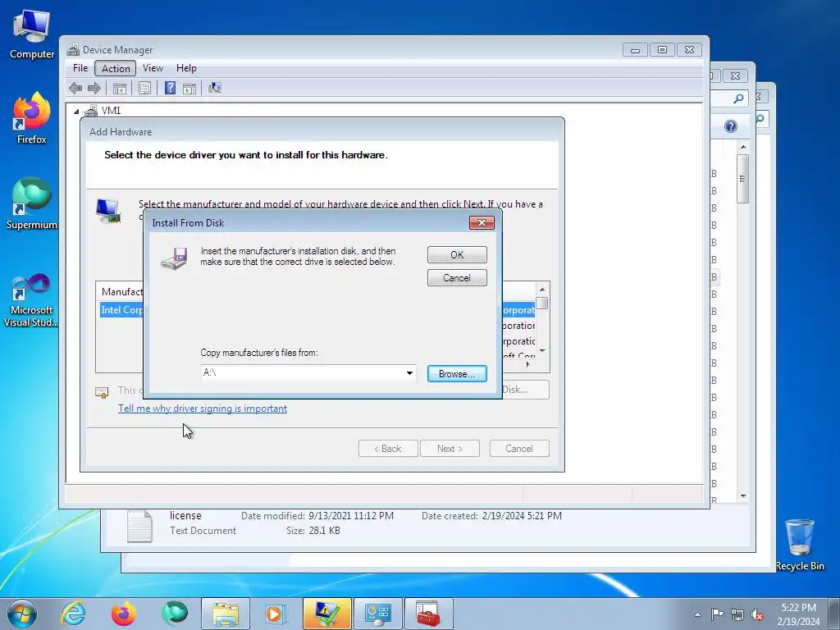Launch Internet Explorer from taskbar

[x=73, y=614]
